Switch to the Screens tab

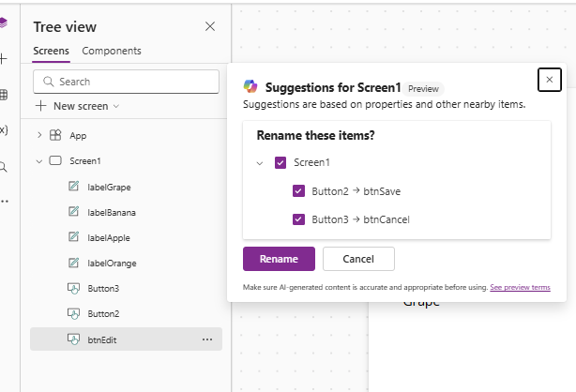[x=51, y=51]
